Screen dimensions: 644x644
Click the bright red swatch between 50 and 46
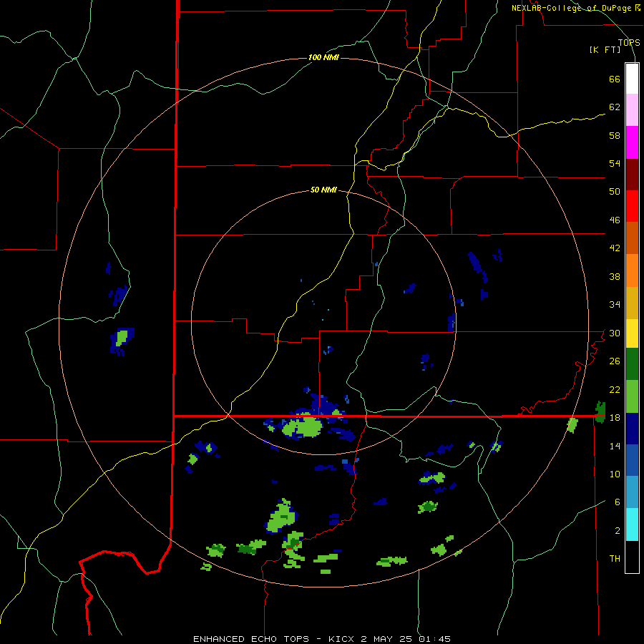tap(632, 206)
